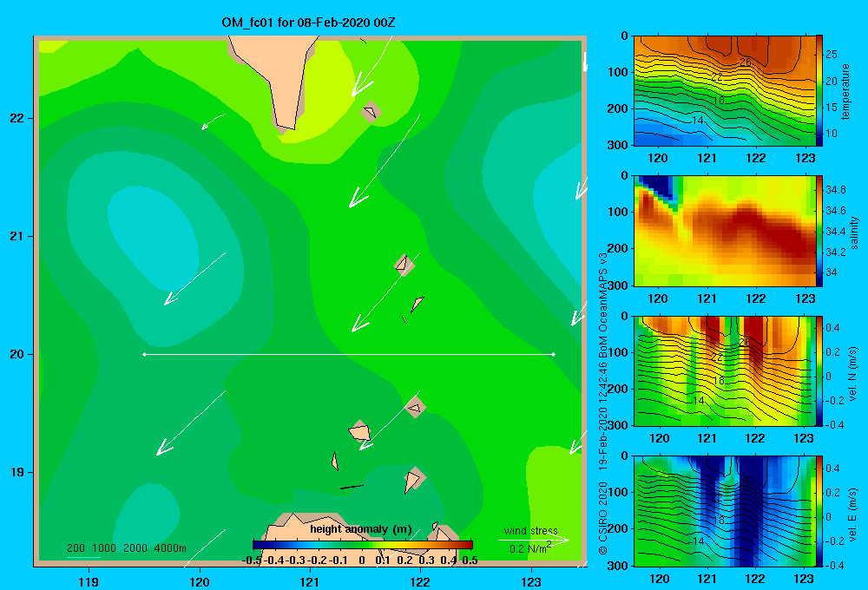Click the 'vel. N (m/s)' label
868x590 pixels.
pos(852,374)
